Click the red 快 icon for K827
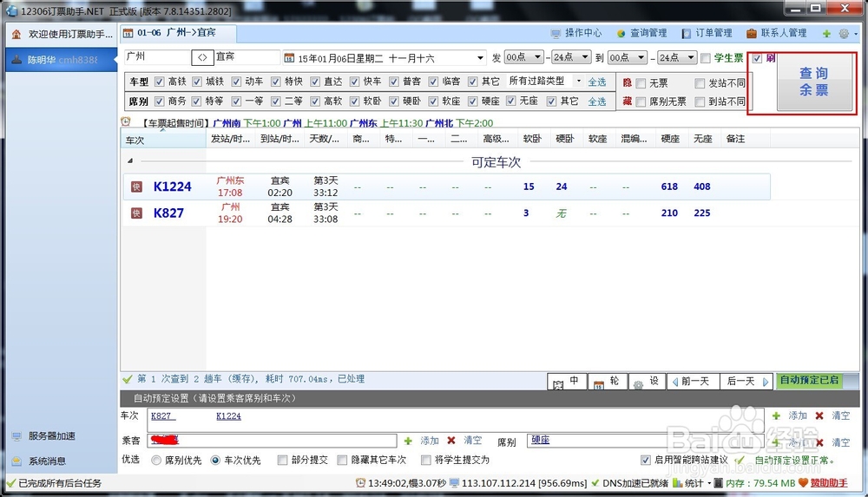 [136, 213]
